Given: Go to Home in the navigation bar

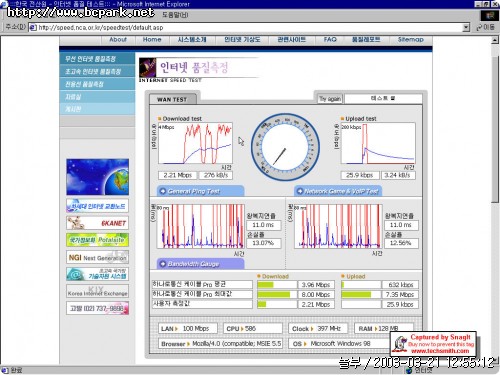Looking at the screenshot, I should (152, 40).
